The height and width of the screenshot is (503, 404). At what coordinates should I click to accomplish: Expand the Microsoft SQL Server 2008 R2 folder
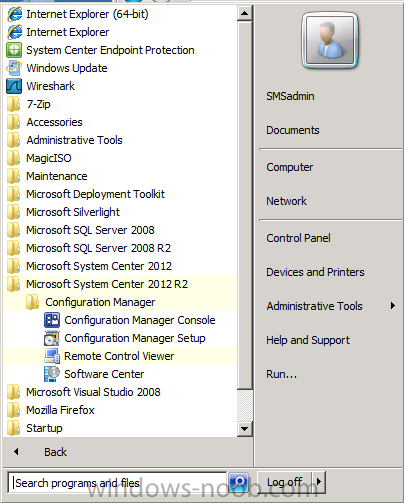[x=120, y=248]
